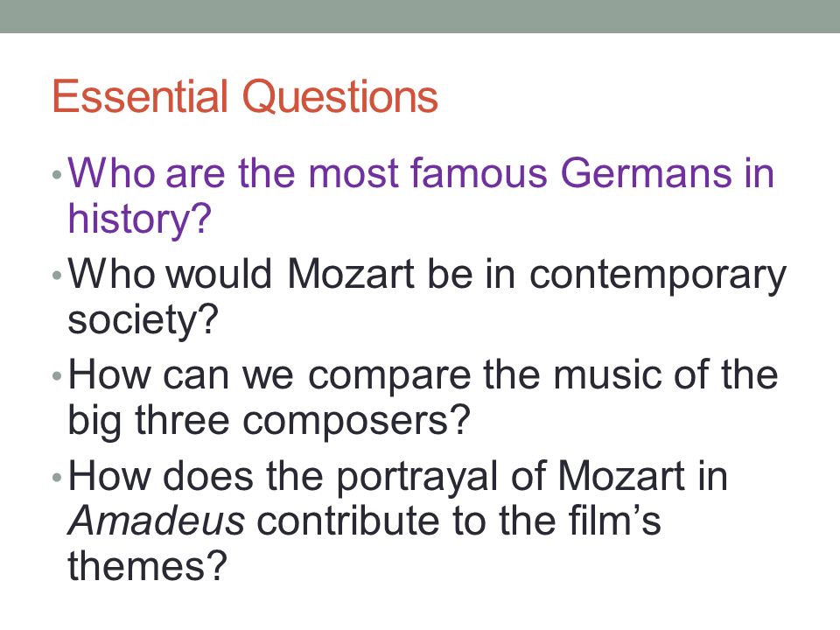Click the word 'society?'
The image size is (840, 630).
143,321
